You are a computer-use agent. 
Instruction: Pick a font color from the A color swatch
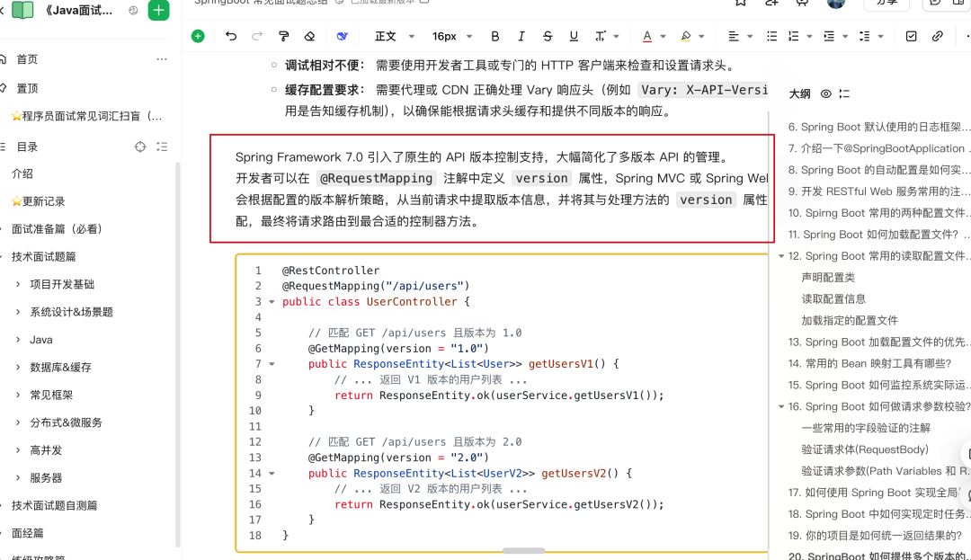click(647, 34)
